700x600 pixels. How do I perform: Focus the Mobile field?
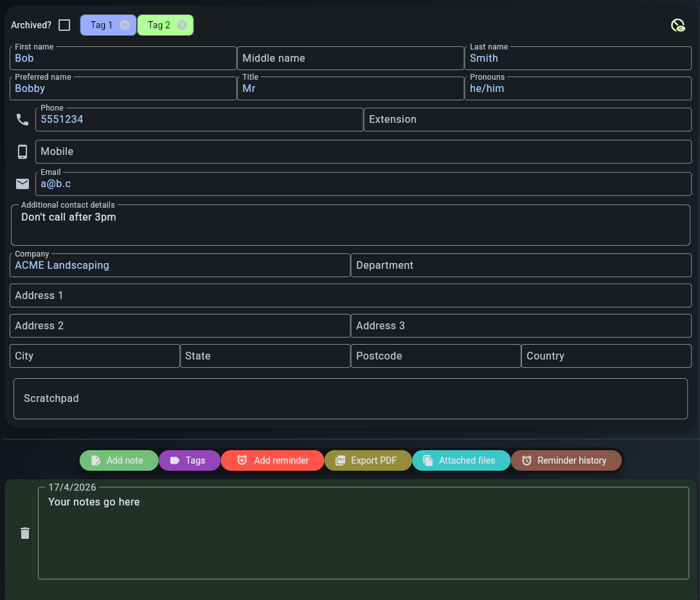(363, 152)
